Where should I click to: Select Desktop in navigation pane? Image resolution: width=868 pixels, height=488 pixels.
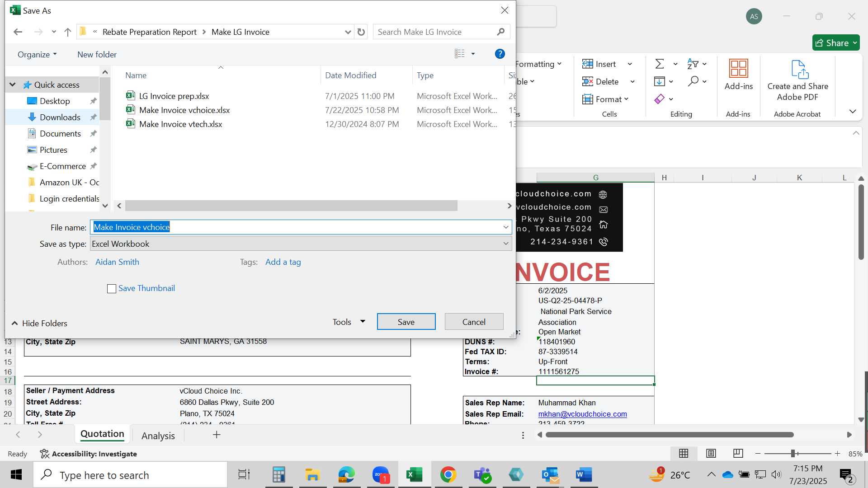(x=55, y=101)
